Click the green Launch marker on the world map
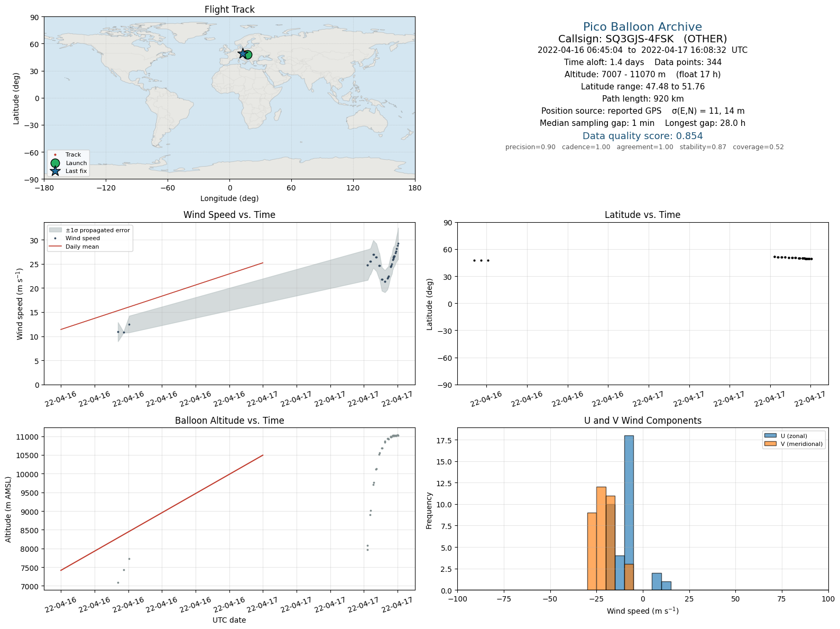Viewport: 840px width, 629px height. 247,54
